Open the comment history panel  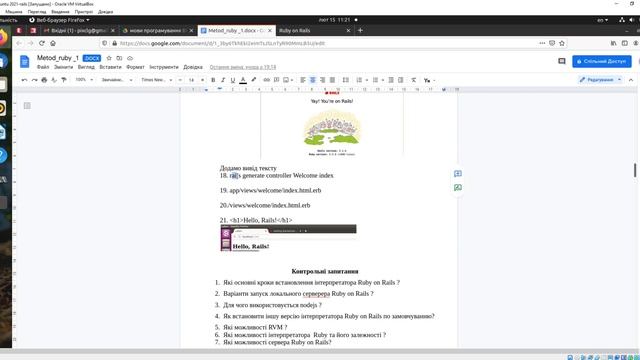point(562,61)
